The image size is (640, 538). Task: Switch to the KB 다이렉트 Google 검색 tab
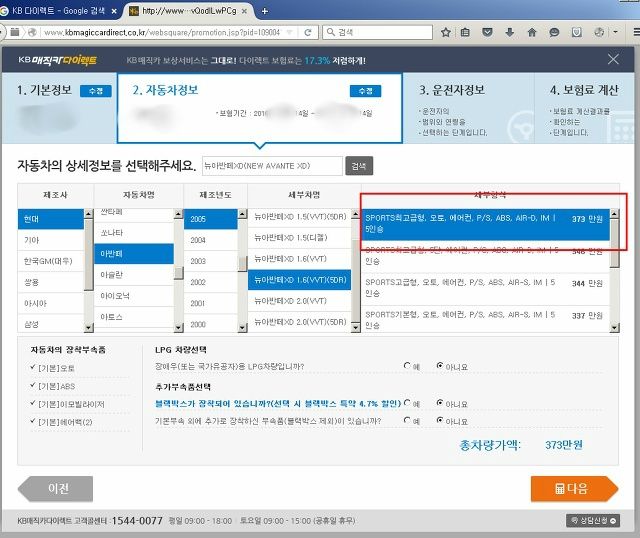57,11
